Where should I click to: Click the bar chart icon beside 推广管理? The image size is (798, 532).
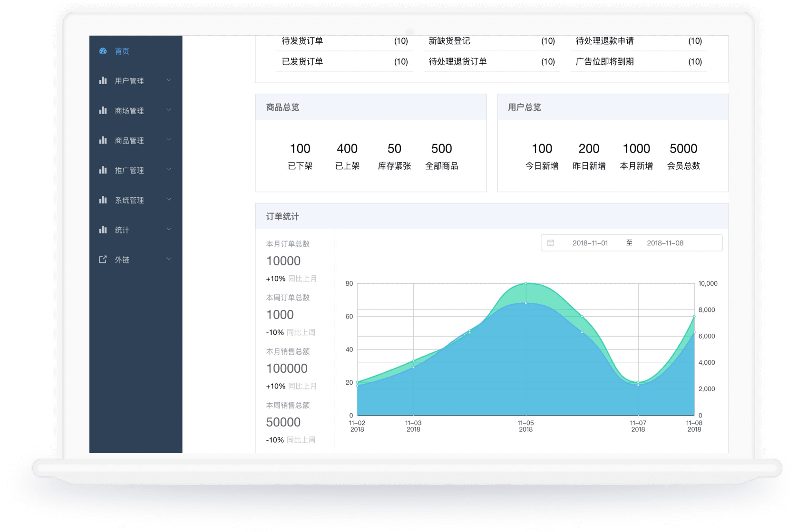(x=103, y=170)
